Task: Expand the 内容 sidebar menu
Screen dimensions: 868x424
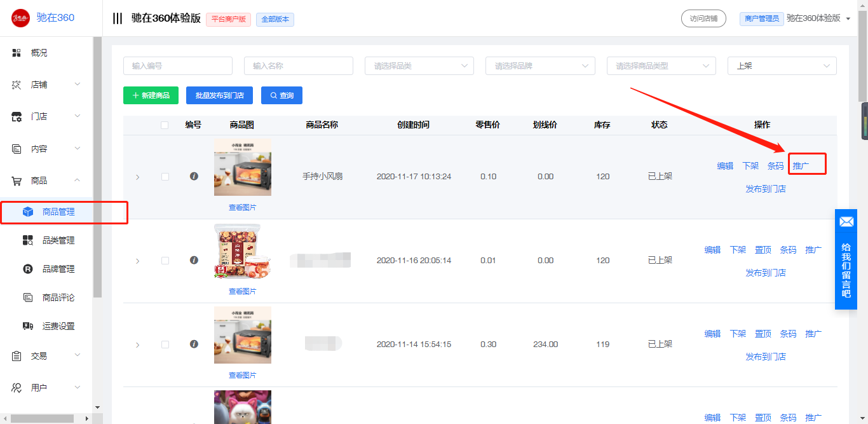Action: (78, 149)
